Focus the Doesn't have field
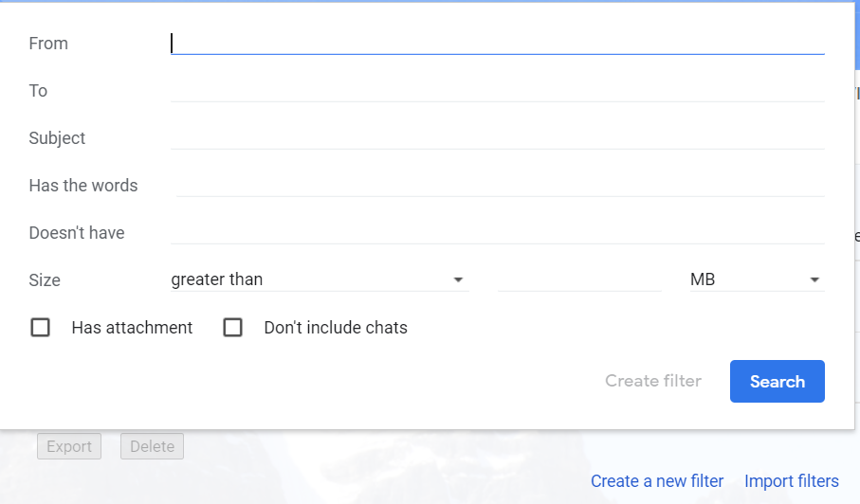This screenshot has height=504, width=860. [498, 233]
